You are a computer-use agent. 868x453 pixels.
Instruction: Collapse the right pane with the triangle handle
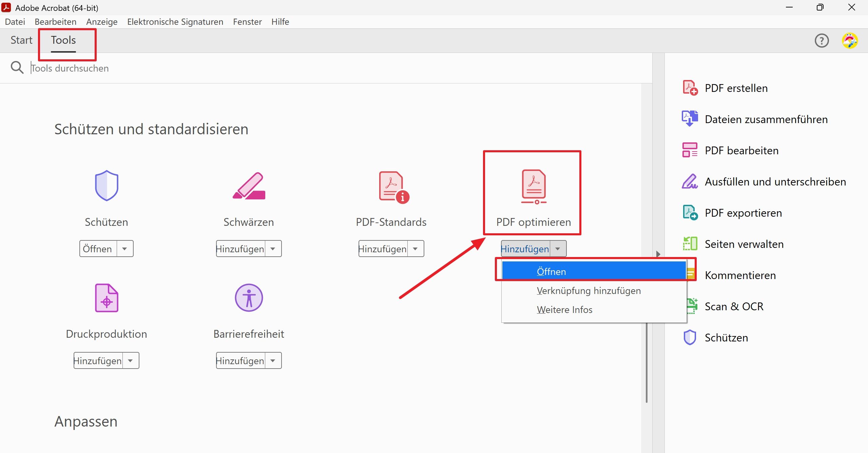click(658, 254)
